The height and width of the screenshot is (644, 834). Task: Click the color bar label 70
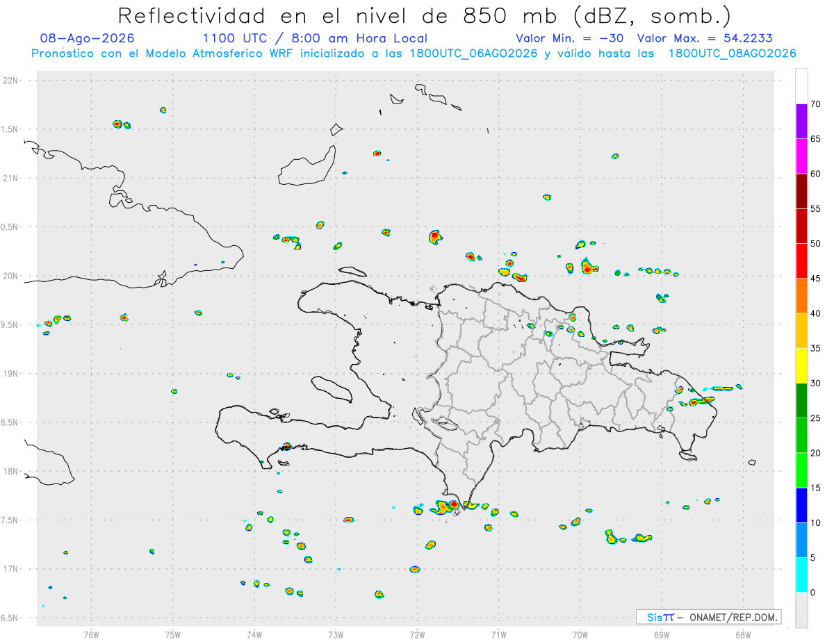tap(816, 104)
